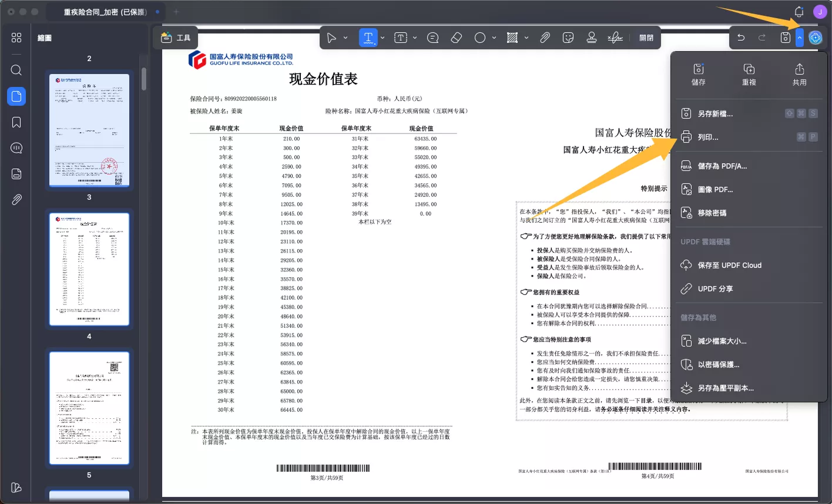Click 重複 in the save menu

pos(749,75)
